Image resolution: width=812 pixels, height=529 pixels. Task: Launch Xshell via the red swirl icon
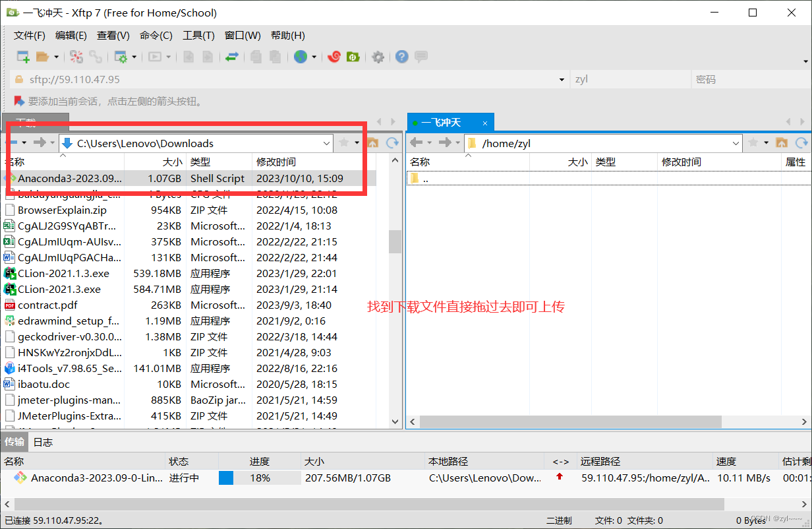tap(334, 57)
